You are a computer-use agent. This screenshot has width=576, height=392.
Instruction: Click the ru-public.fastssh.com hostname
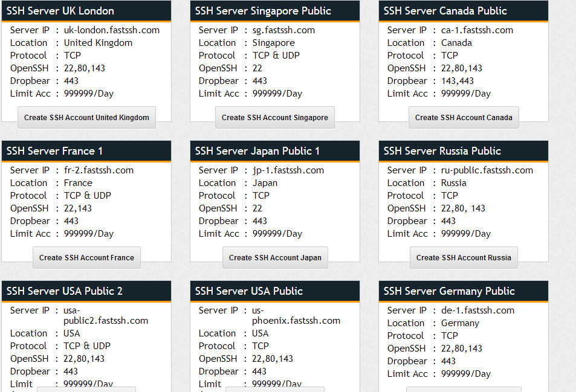(x=487, y=170)
